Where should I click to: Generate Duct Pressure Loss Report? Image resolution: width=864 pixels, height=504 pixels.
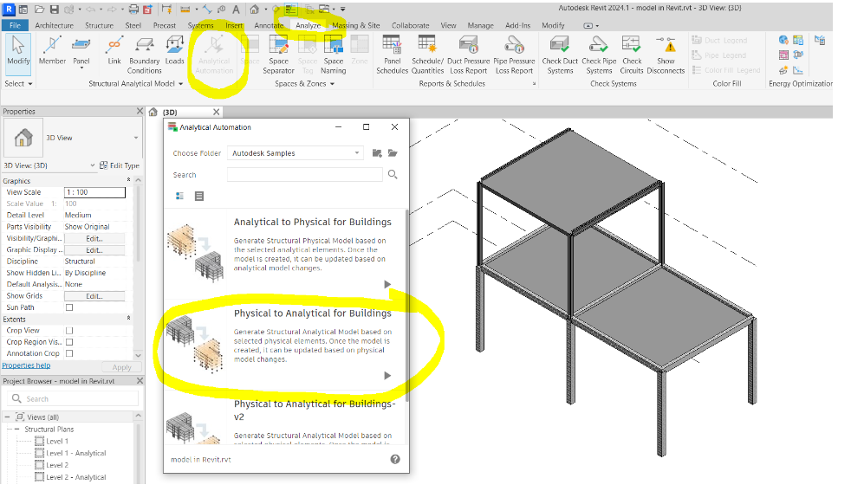(468, 55)
